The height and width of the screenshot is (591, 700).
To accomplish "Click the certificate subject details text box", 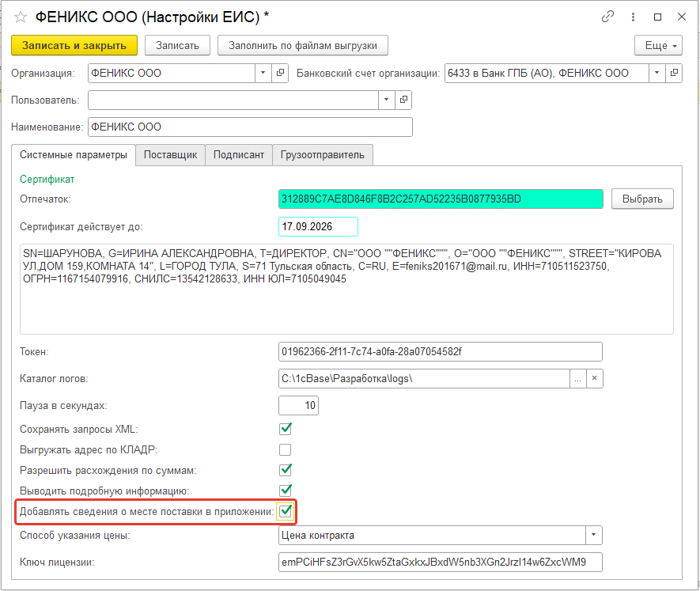I will click(346, 289).
